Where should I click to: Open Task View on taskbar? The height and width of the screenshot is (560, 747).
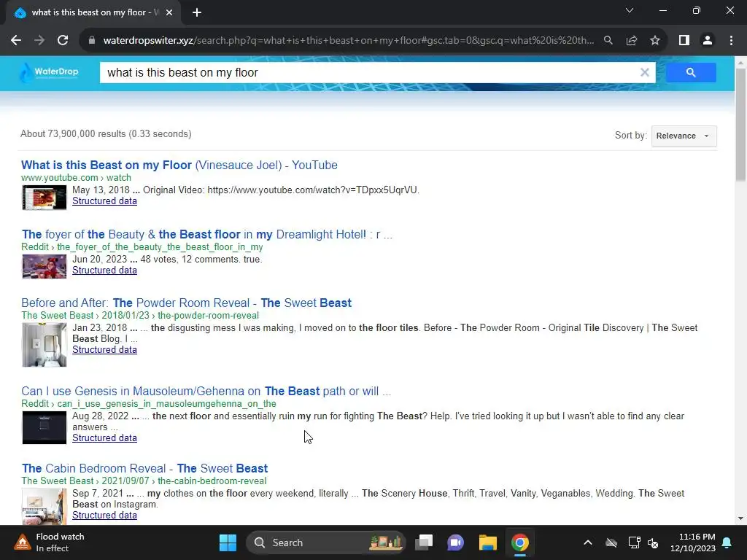[x=424, y=542]
